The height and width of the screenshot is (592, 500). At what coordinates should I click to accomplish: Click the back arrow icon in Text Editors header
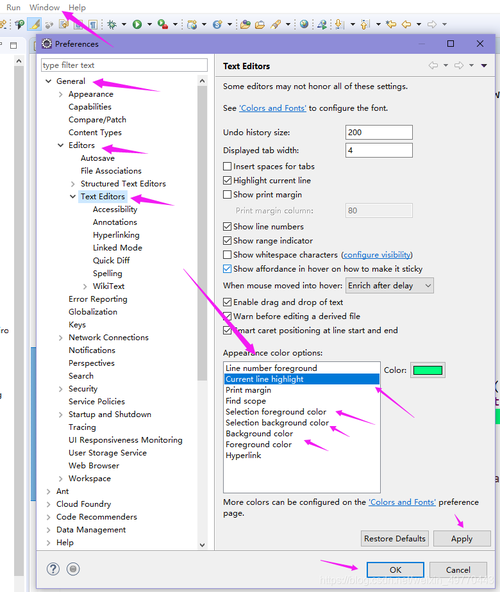(x=433, y=65)
